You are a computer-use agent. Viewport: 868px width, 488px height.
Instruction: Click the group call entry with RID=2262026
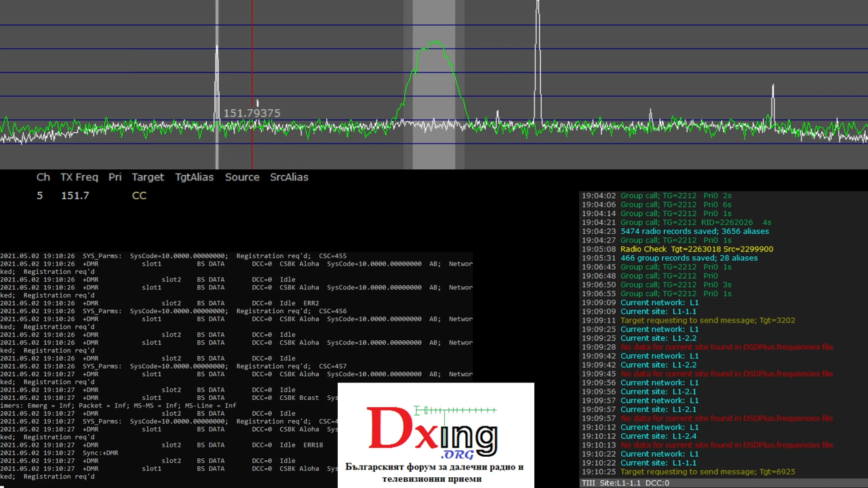click(x=676, y=222)
